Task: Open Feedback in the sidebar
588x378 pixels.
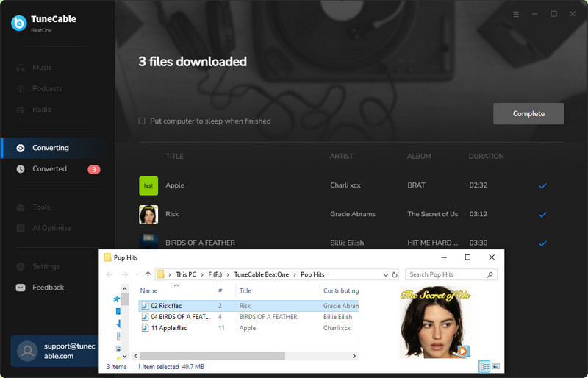Action: point(48,288)
